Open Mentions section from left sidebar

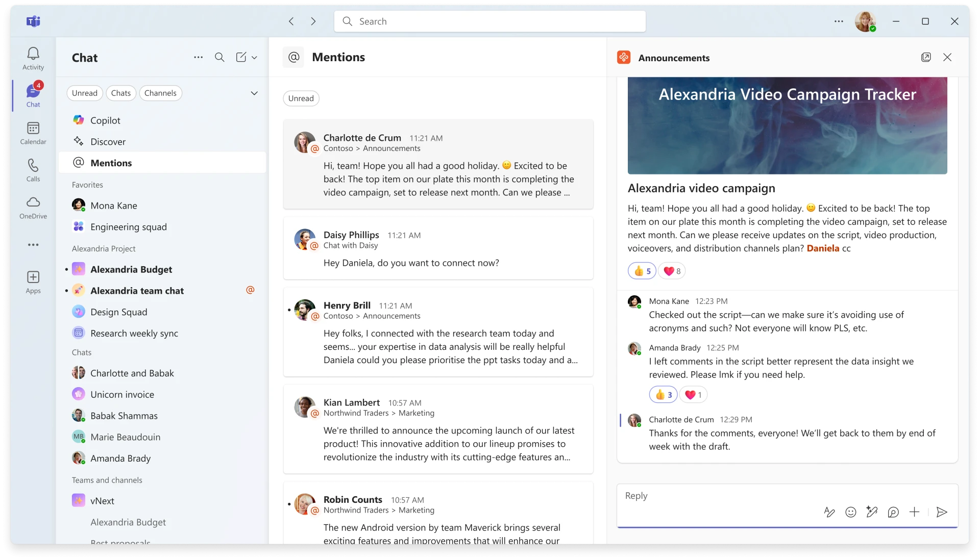111,162
